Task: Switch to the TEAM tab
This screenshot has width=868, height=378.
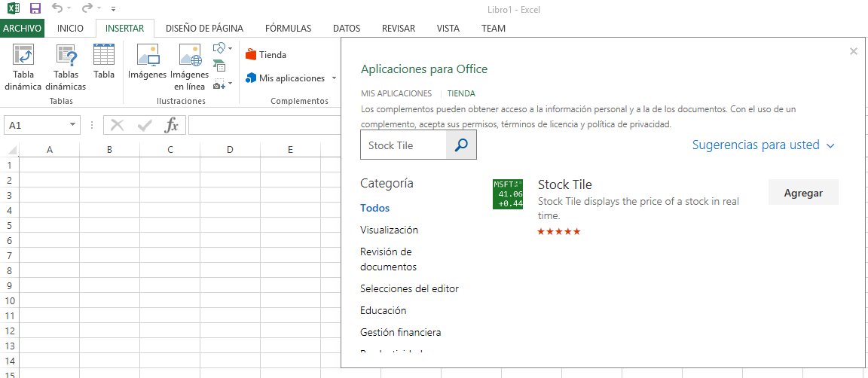Action: pyautogui.click(x=494, y=28)
